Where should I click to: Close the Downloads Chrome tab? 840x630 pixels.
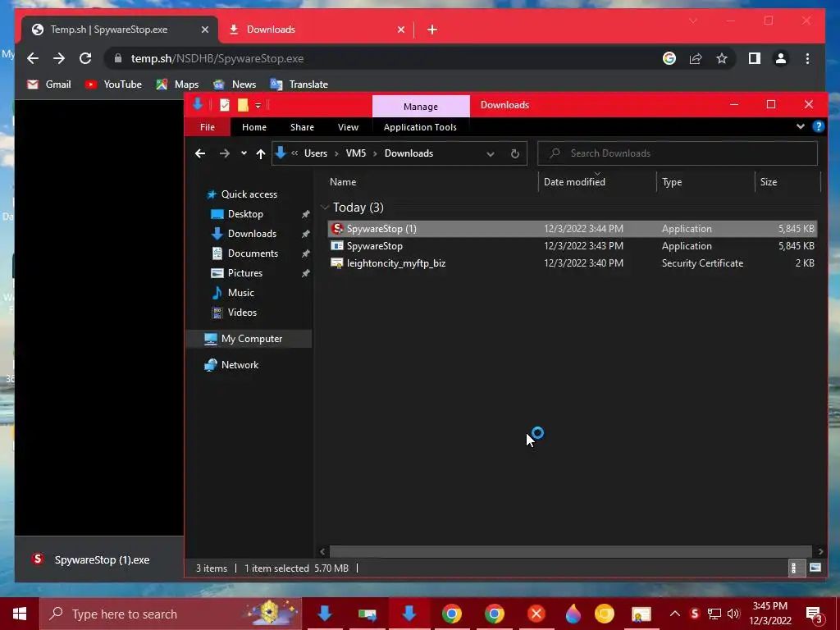[x=400, y=30]
